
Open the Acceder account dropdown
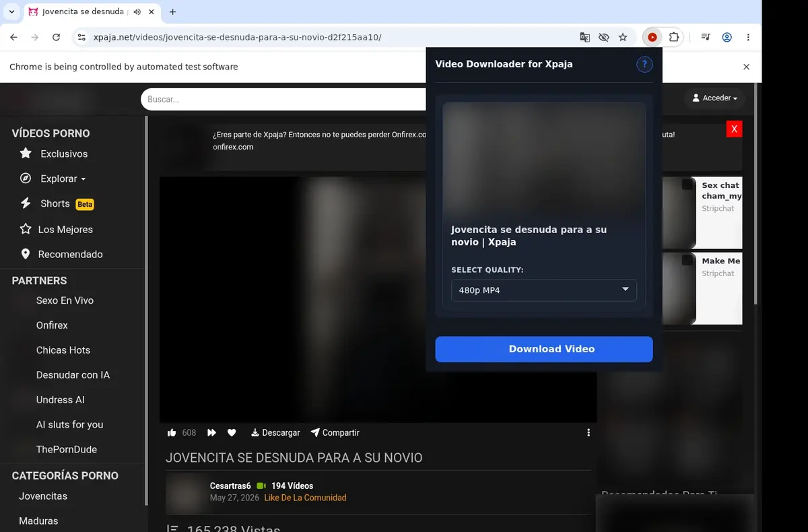pyautogui.click(x=715, y=98)
